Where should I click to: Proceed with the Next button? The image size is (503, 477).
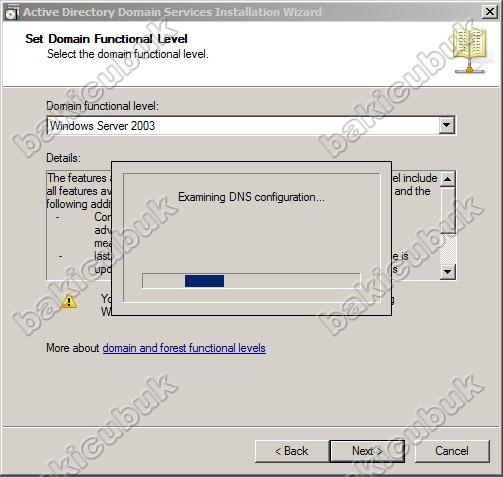367,451
